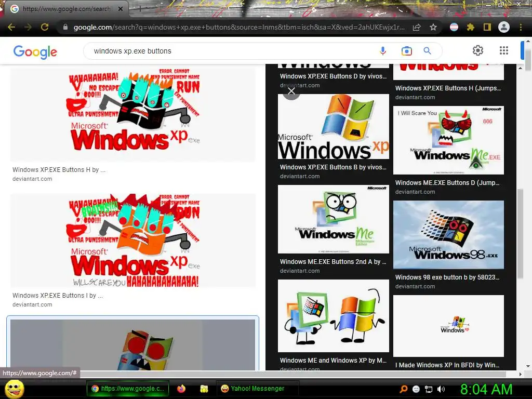Click 'Windows ME and Windows XP by M' title
Viewport: 532px width, 399px height.
[333, 361]
